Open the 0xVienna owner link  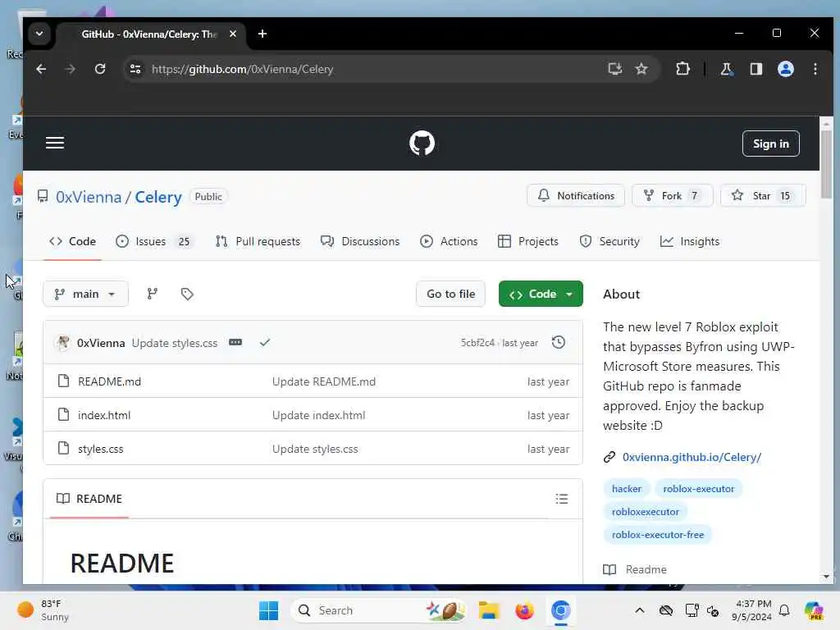pos(89,197)
